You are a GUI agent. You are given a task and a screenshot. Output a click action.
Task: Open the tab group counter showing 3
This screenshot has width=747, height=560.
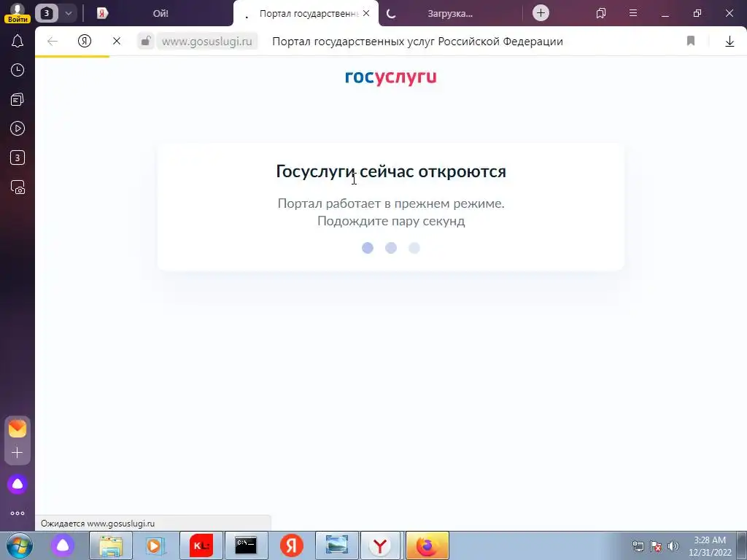click(47, 13)
